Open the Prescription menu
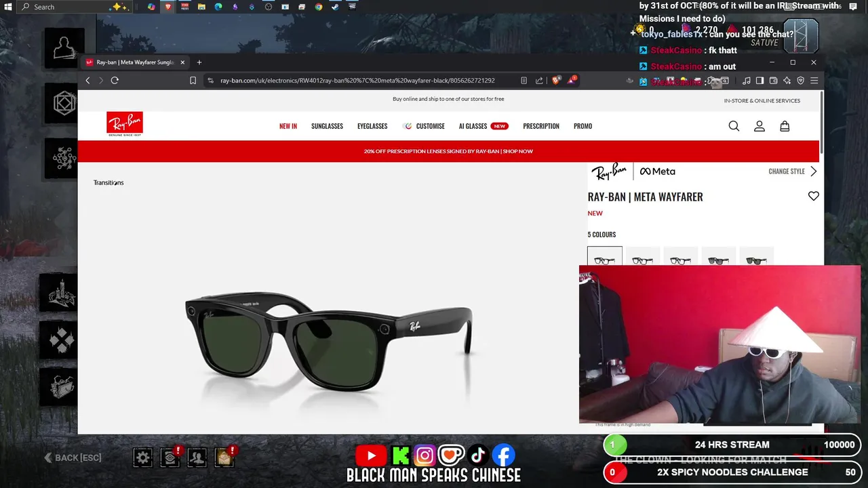Viewport: 868px width, 488px height. point(541,126)
